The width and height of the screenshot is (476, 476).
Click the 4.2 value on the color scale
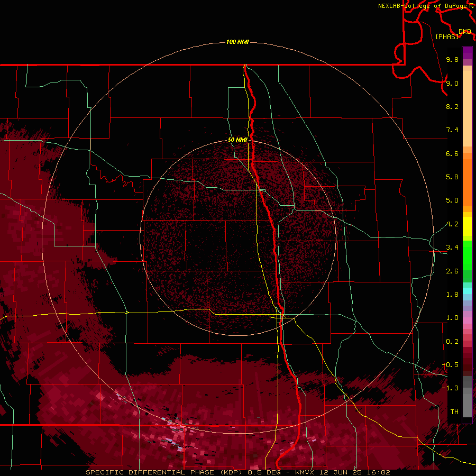[x=452, y=224]
